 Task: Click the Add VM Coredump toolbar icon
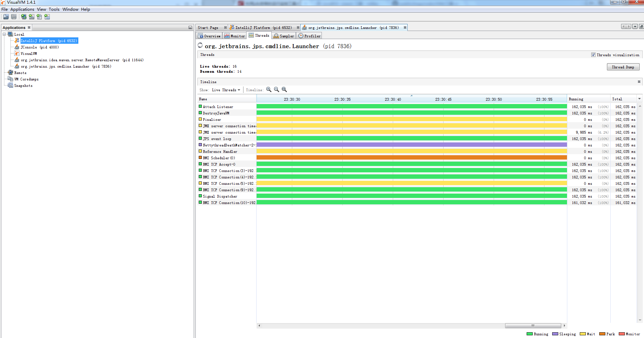pyautogui.click(x=39, y=17)
